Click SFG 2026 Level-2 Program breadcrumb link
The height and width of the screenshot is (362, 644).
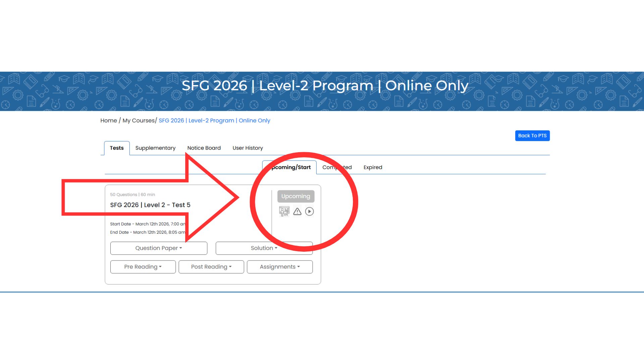(x=214, y=121)
